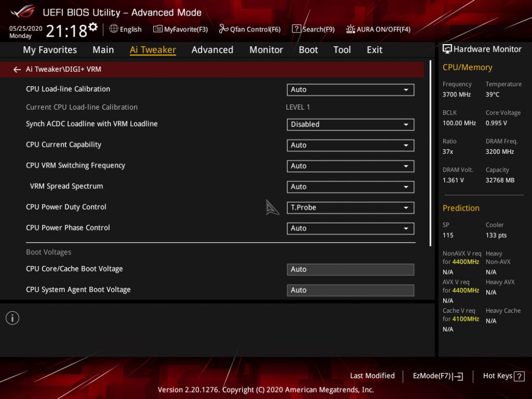Viewport: 532px width, 399px height.
Task: Switch to EzMode(F7)
Action: tap(438, 376)
